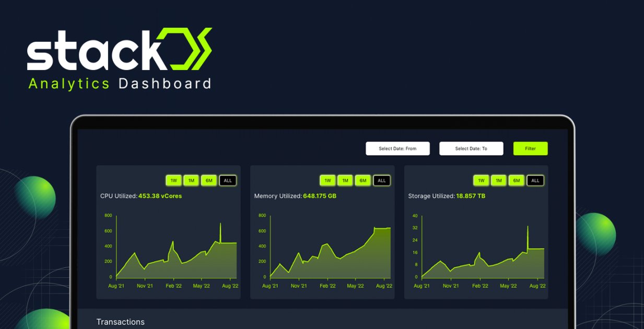Click the Memory Utilized 648.175 GB value
Viewport: 644px width, 329px height.
(x=321, y=196)
